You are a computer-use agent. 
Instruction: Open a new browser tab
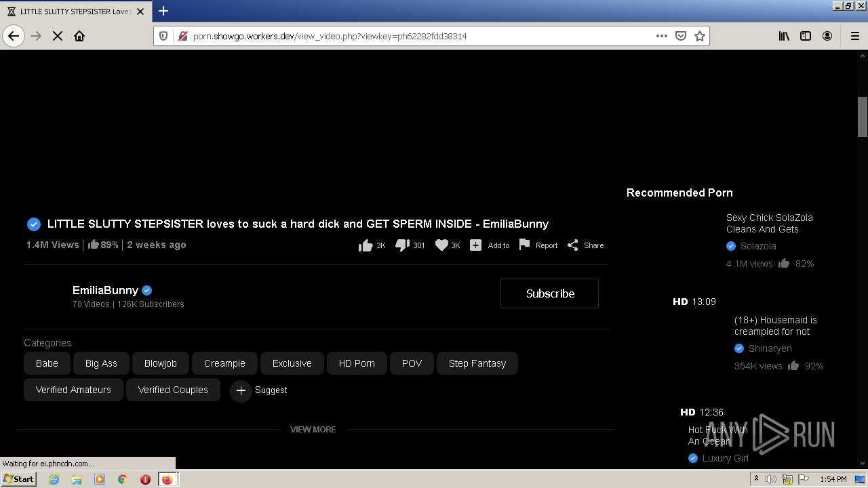pos(163,11)
